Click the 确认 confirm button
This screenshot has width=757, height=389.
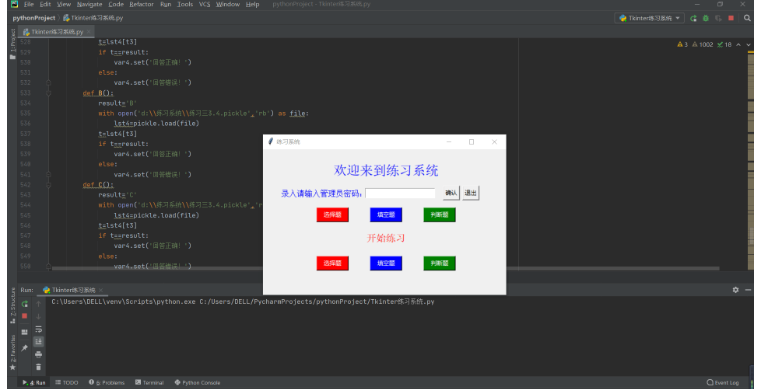pyautogui.click(x=451, y=193)
